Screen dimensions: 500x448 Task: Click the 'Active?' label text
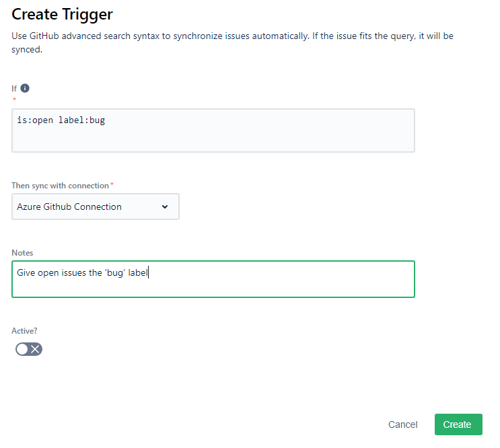point(25,331)
